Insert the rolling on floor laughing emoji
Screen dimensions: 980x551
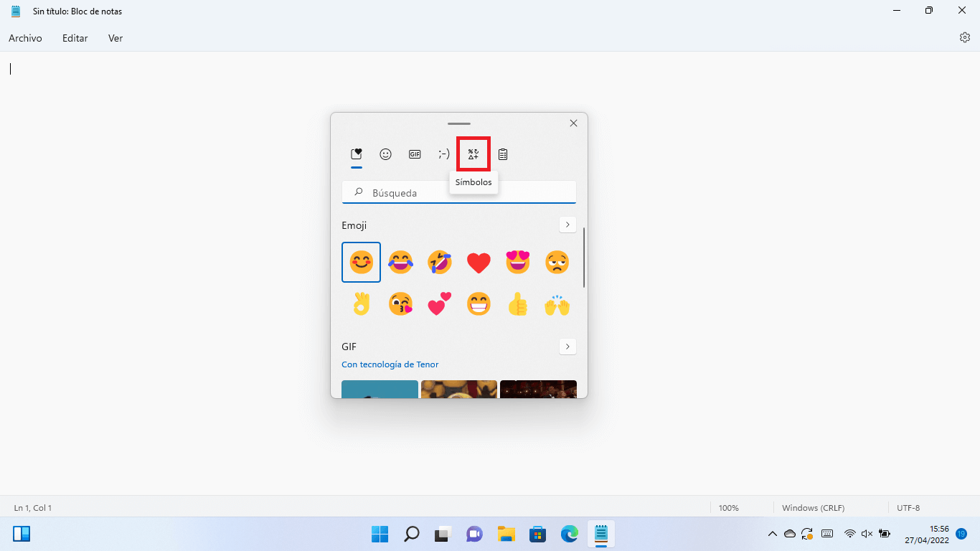click(440, 263)
